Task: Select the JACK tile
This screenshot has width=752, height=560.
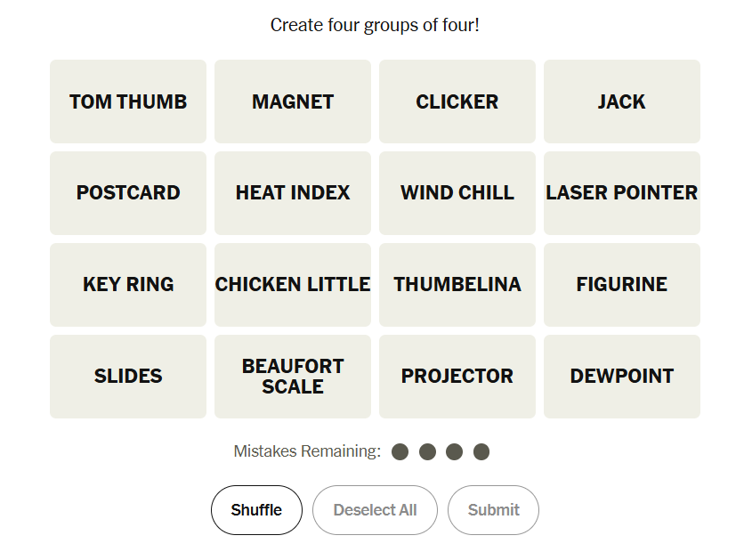Action: [x=622, y=101]
